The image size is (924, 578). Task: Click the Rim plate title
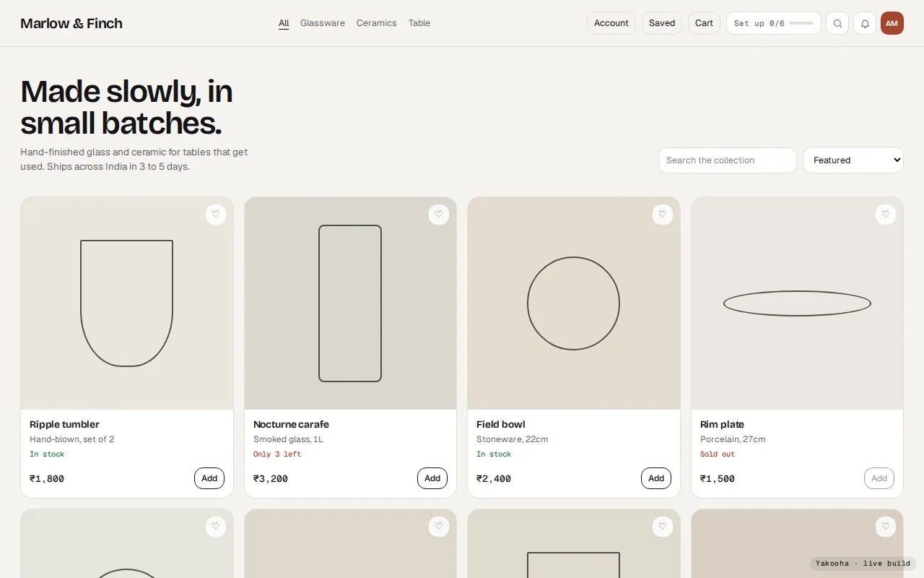click(x=722, y=424)
